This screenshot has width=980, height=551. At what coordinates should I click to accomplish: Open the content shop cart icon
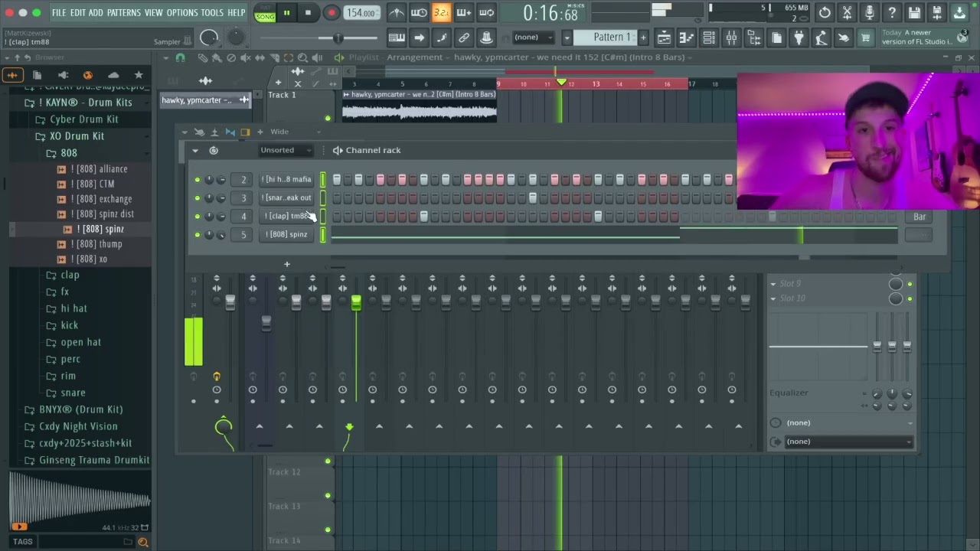[865, 37]
